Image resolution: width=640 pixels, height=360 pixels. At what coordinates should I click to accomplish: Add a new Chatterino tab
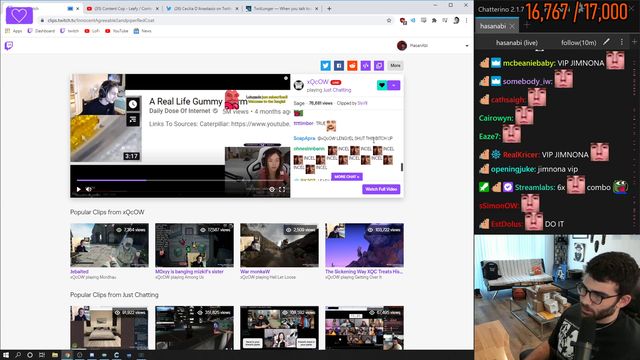click(527, 25)
